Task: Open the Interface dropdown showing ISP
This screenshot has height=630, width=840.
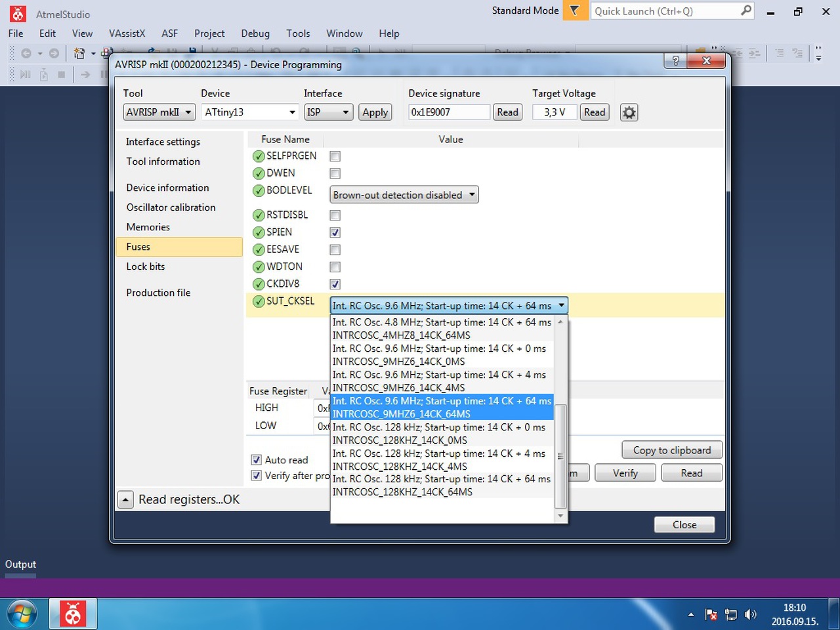Action: [329, 112]
